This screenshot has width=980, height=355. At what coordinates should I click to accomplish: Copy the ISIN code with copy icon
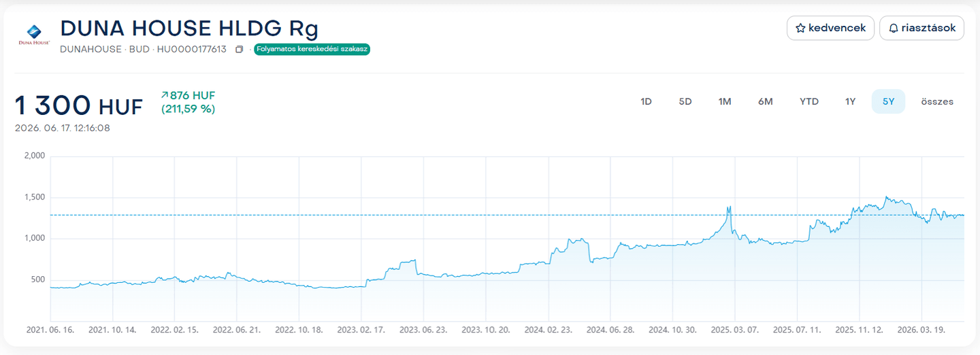(239, 50)
